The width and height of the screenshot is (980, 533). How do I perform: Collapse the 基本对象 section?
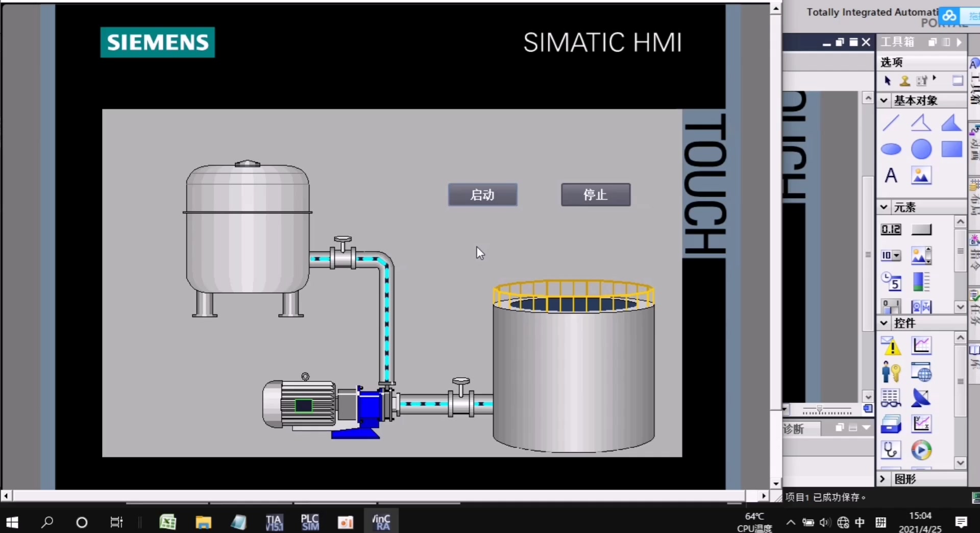(884, 101)
